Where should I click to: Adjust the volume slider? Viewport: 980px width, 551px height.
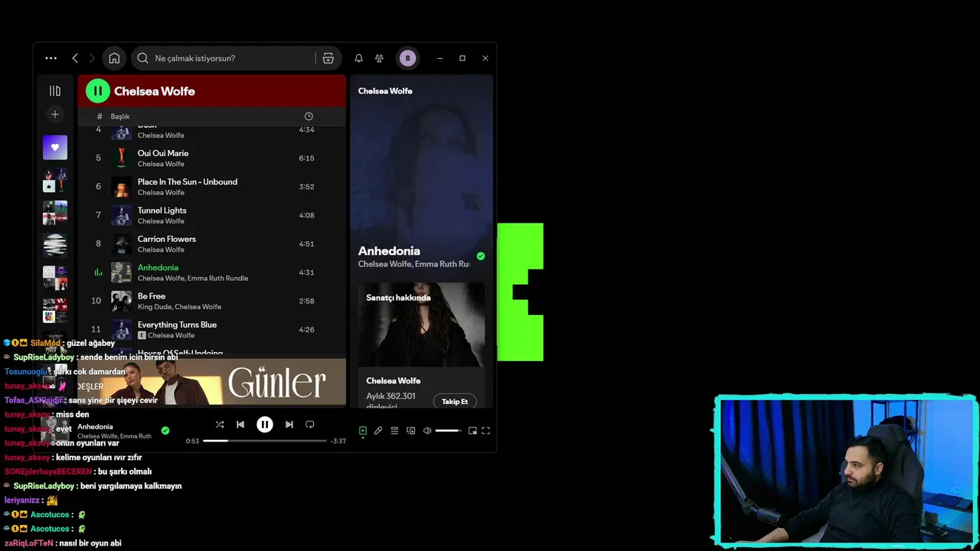pyautogui.click(x=449, y=431)
